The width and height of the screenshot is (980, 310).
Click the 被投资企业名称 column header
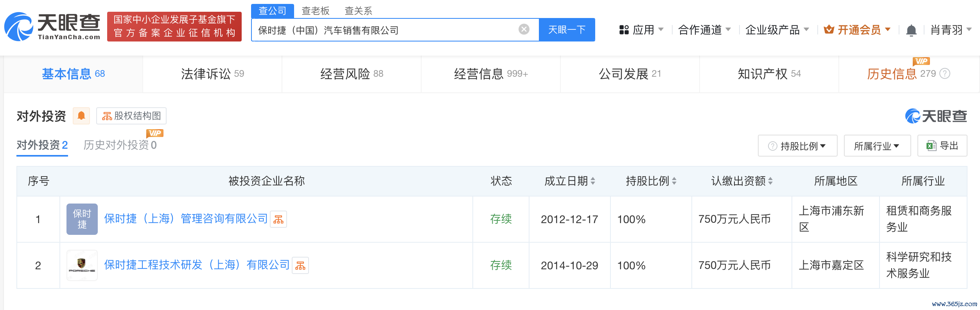pos(267,181)
